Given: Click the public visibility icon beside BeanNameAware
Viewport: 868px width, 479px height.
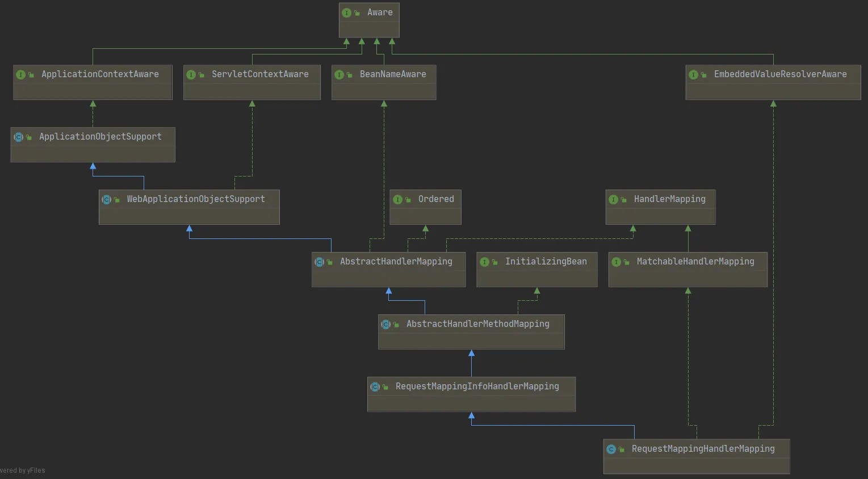Looking at the screenshot, I should (x=349, y=75).
